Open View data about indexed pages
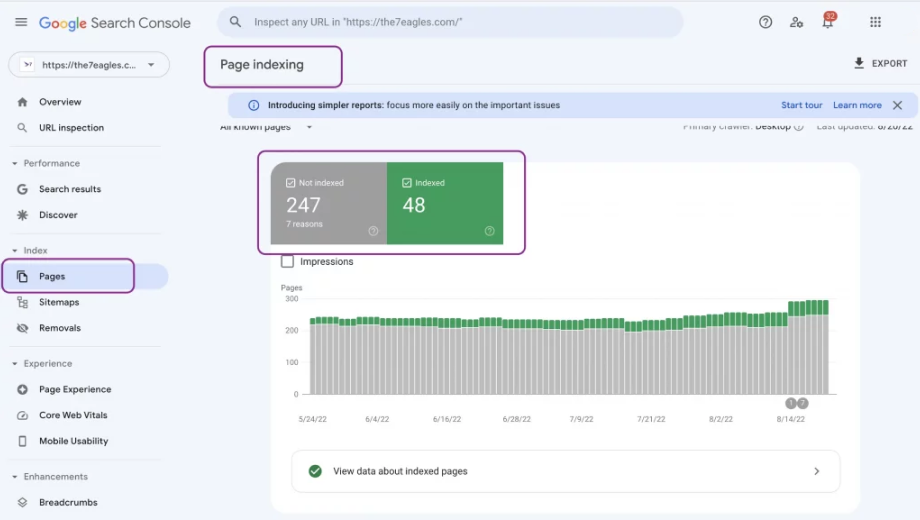Screen dimensions: 920x520 point(566,471)
